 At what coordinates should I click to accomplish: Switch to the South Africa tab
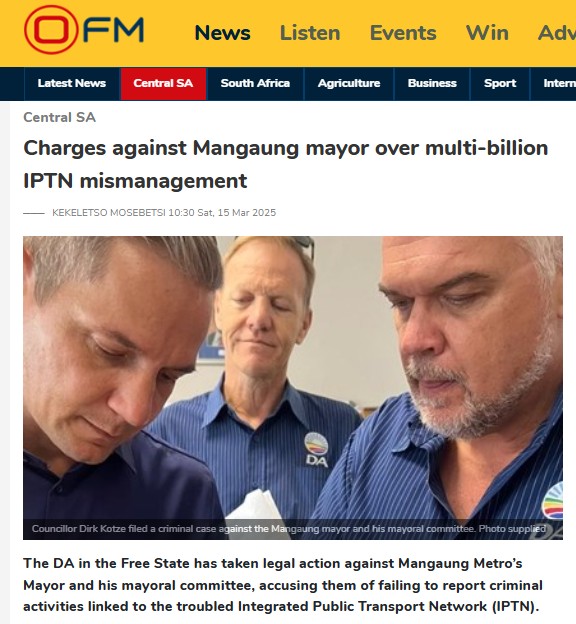255,83
